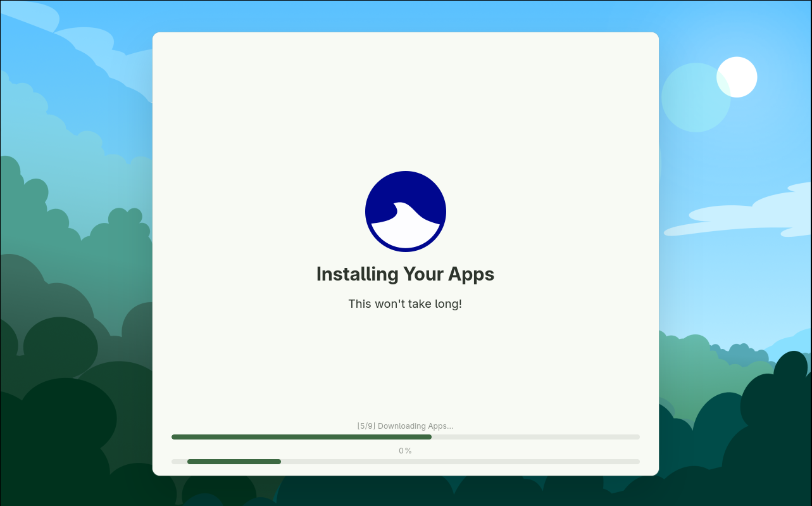
Task: Click the '[5/9] Downloading Apps...' status text
Action: [x=405, y=426]
